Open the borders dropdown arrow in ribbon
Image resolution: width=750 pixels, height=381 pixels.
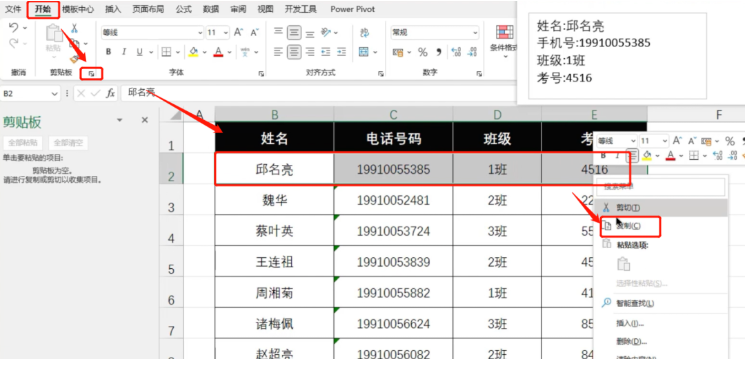(178, 52)
